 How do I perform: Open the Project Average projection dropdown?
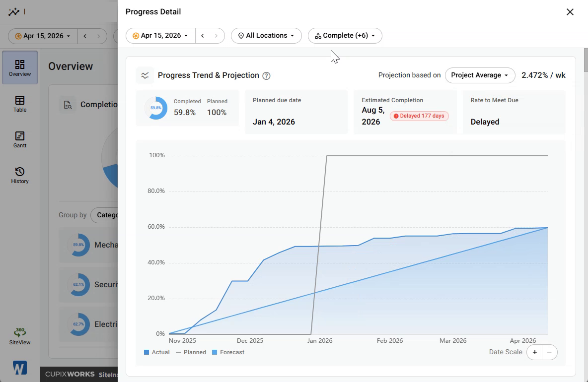coord(480,75)
